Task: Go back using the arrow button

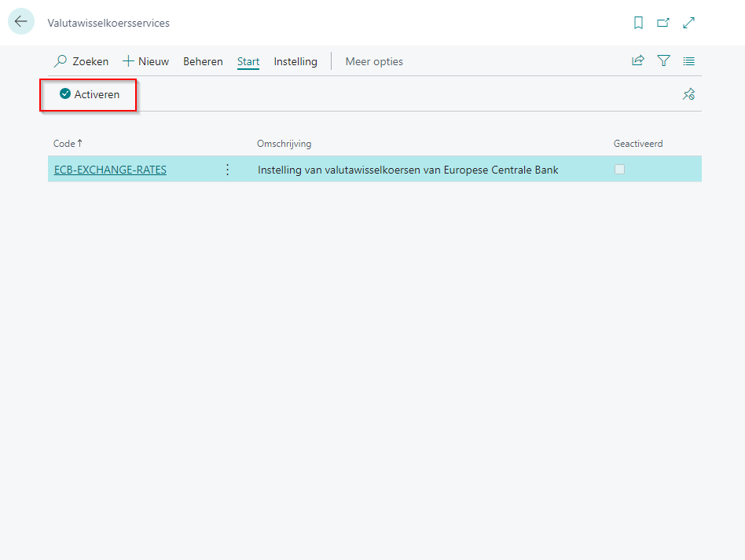Action: pyautogui.click(x=21, y=21)
